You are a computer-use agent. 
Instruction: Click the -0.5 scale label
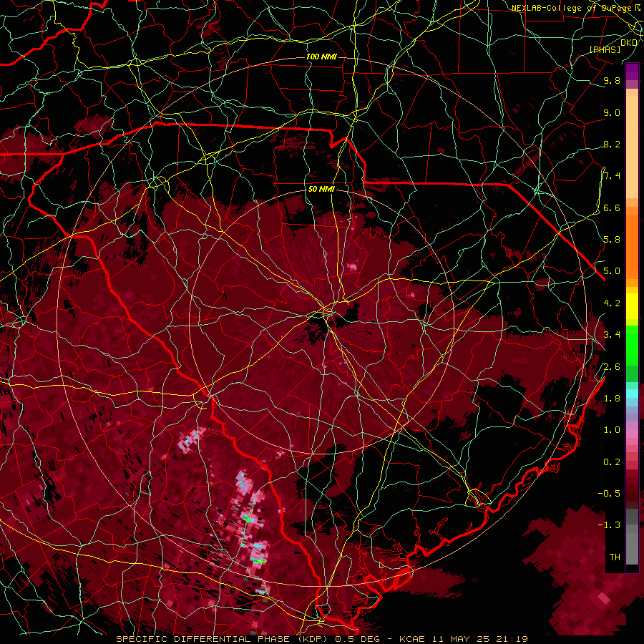[x=609, y=494]
